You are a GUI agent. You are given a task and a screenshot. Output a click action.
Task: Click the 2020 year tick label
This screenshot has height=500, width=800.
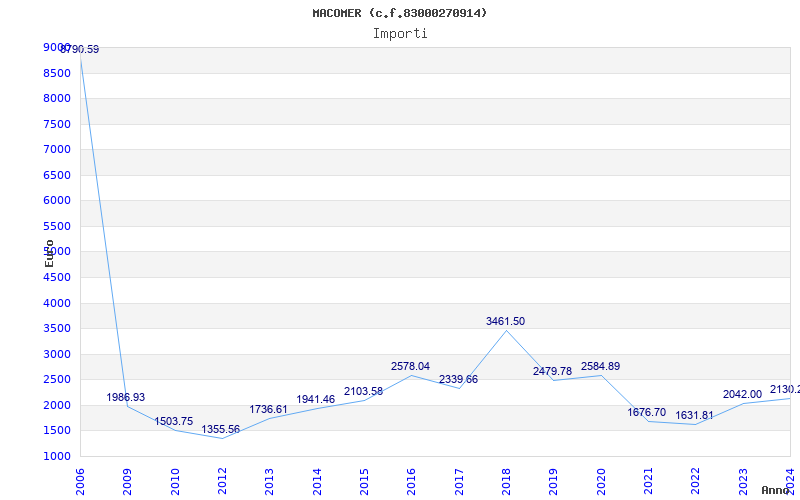coord(601,482)
